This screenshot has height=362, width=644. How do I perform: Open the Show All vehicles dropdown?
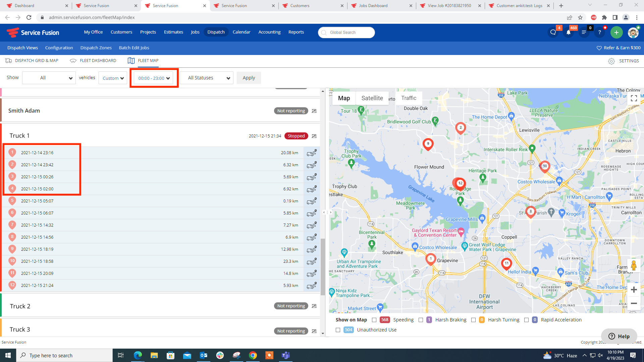click(x=49, y=78)
